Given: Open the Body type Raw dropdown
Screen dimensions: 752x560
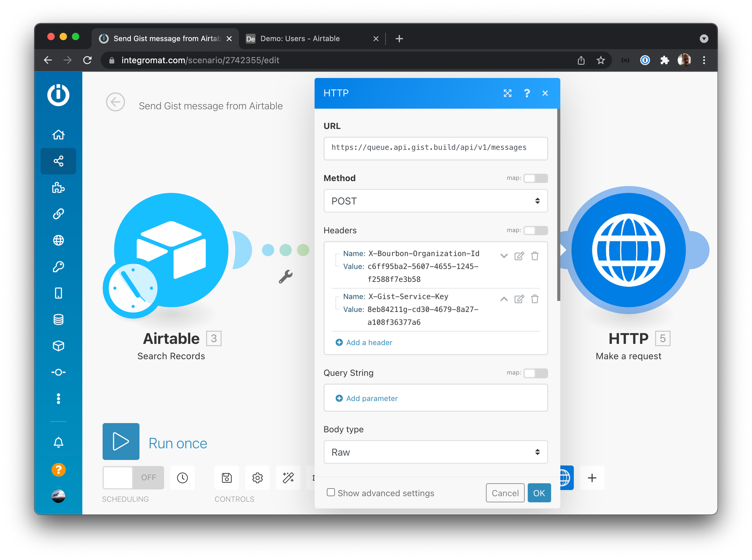Looking at the screenshot, I should (435, 452).
